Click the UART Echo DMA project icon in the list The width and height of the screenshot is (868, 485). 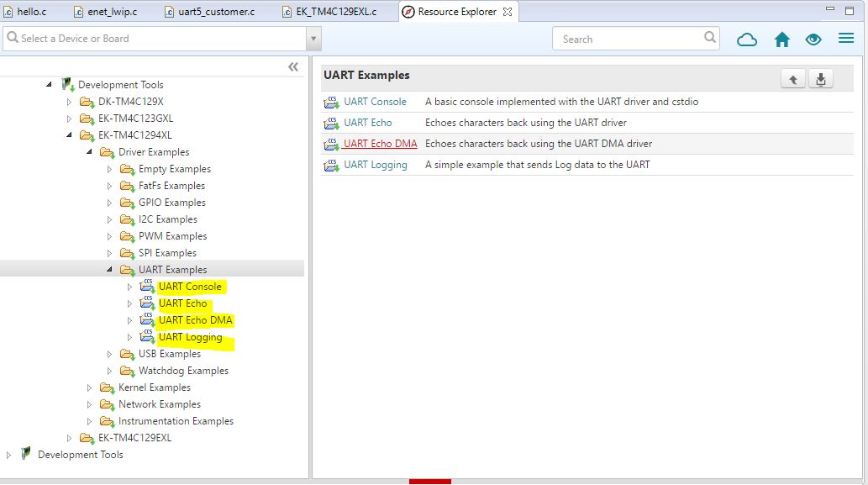331,144
